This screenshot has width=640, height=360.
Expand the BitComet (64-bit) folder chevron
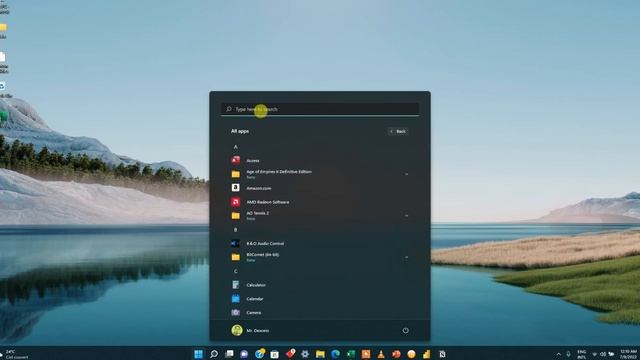406,257
